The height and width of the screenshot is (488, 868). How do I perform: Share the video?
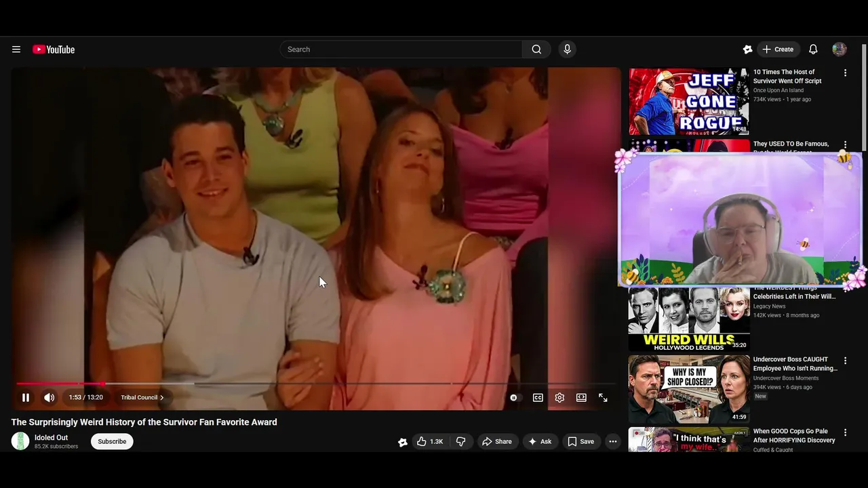click(x=497, y=441)
